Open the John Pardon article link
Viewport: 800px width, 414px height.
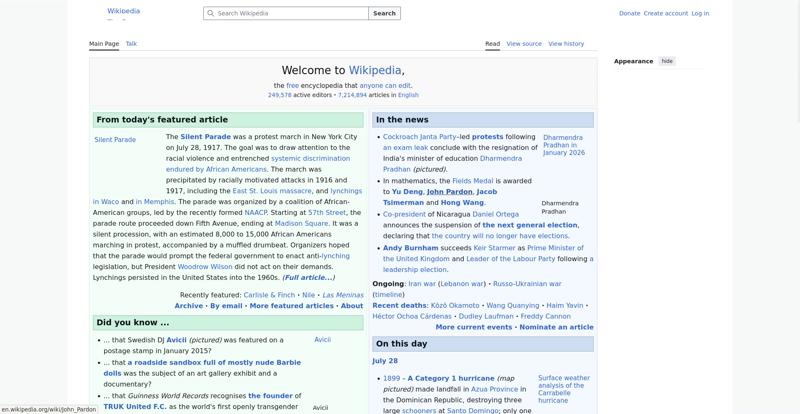449,192
